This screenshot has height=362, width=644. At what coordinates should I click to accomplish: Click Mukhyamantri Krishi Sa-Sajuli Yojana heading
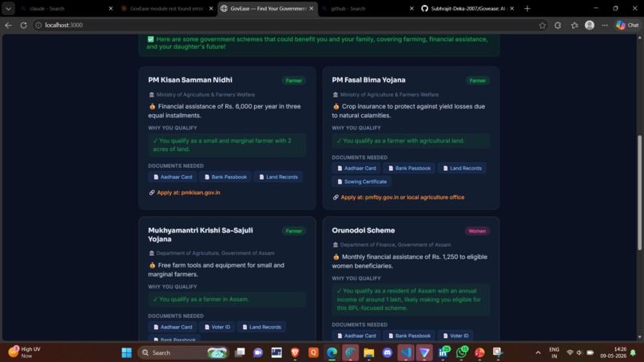click(x=201, y=235)
